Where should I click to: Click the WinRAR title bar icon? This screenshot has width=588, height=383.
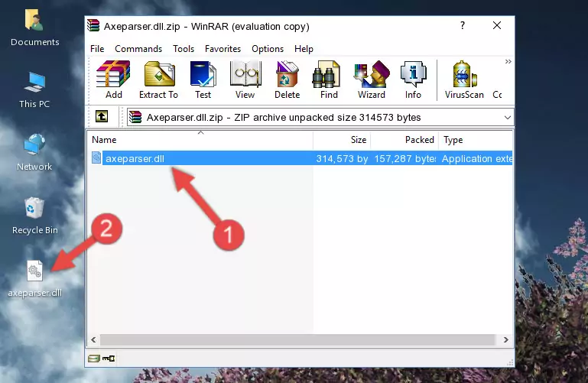[x=93, y=25]
